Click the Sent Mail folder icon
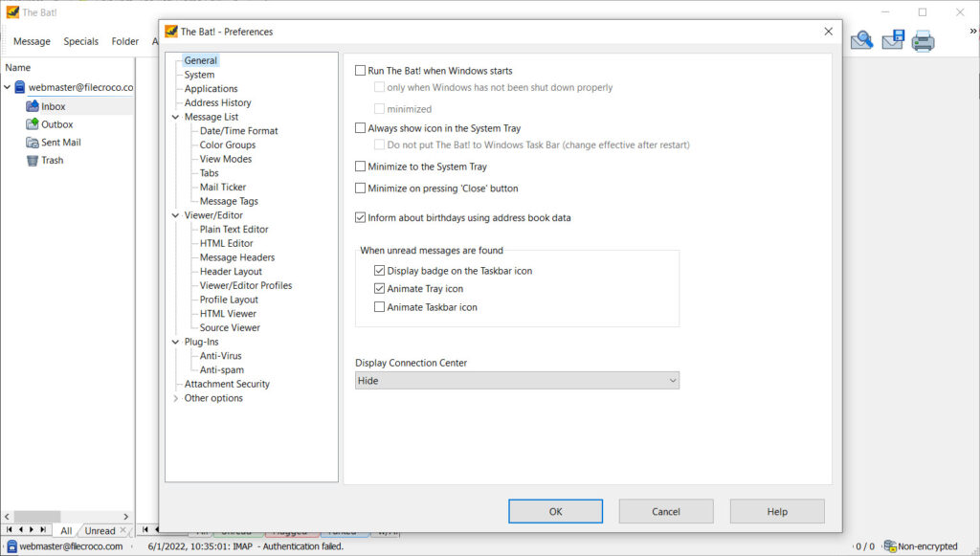Viewport: 980px width, 556px height. click(x=33, y=143)
